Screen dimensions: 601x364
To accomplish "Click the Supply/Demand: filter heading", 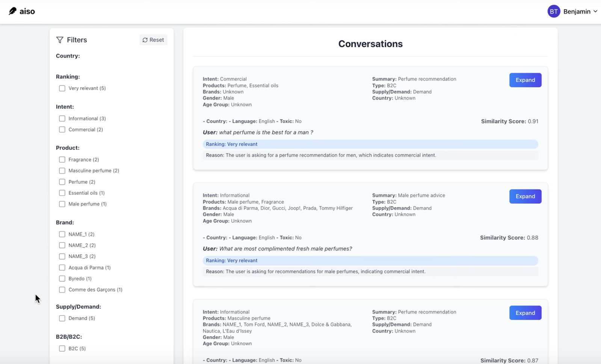I will pyautogui.click(x=79, y=307).
